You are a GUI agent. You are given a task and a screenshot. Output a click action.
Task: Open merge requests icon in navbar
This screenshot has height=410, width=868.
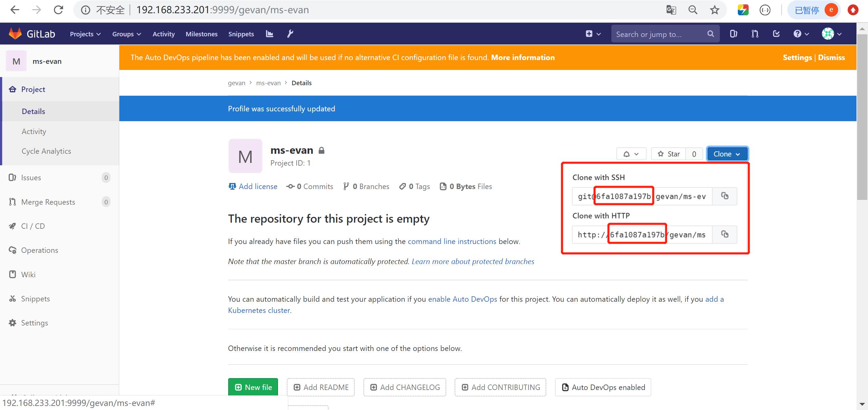[x=755, y=34]
